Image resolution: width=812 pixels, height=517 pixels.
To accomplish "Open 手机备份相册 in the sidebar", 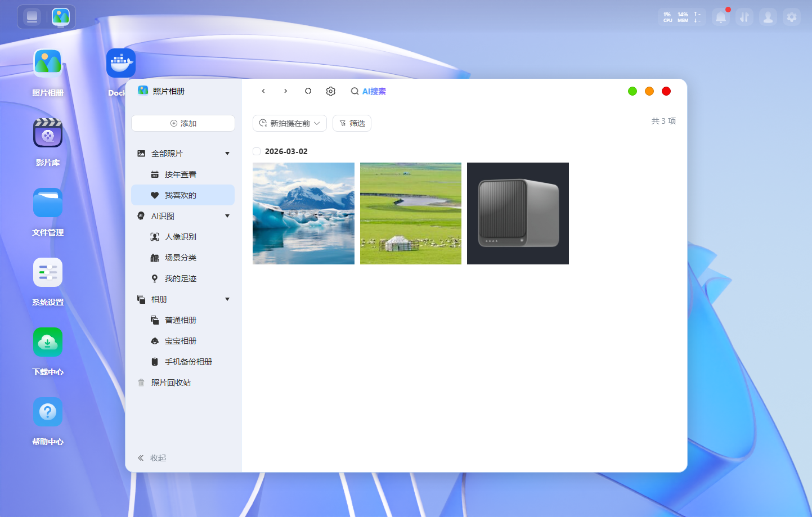I will click(x=183, y=362).
